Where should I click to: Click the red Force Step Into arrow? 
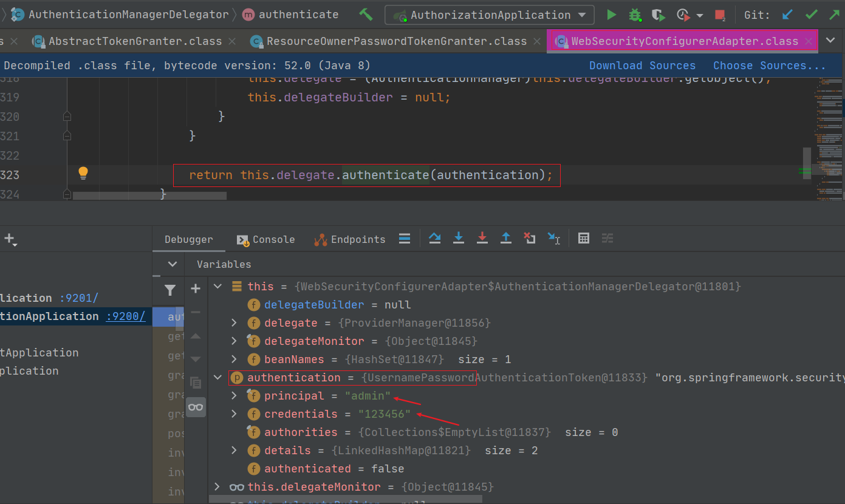pyautogui.click(x=482, y=239)
